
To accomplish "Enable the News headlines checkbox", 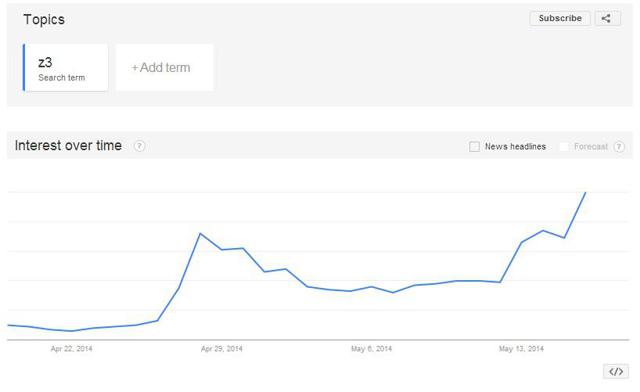I will pos(474,147).
